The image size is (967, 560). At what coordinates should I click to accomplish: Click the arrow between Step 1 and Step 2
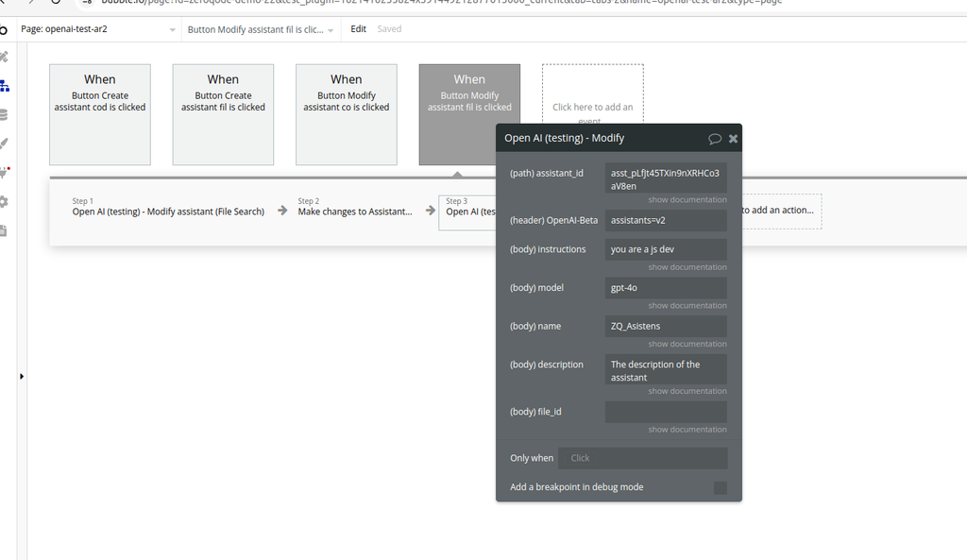coord(282,211)
